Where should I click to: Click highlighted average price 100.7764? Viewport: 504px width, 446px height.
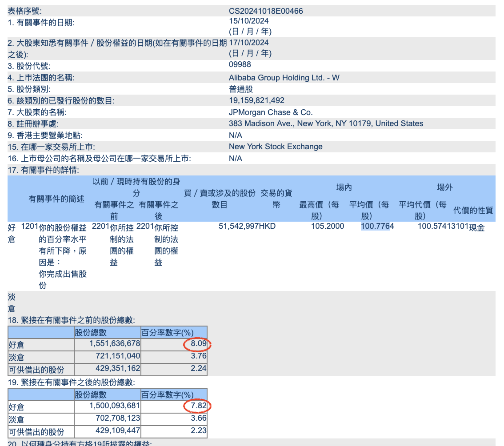(377, 226)
